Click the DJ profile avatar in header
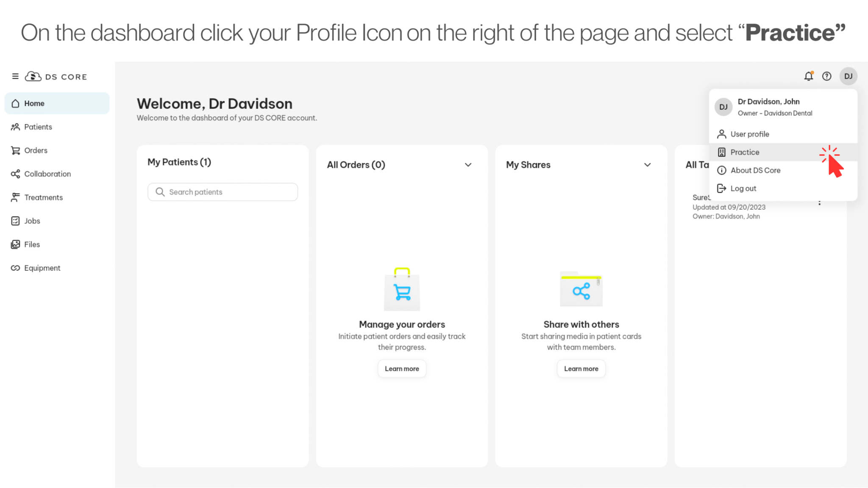This screenshot has height=488, width=868. pyautogui.click(x=849, y=76)
